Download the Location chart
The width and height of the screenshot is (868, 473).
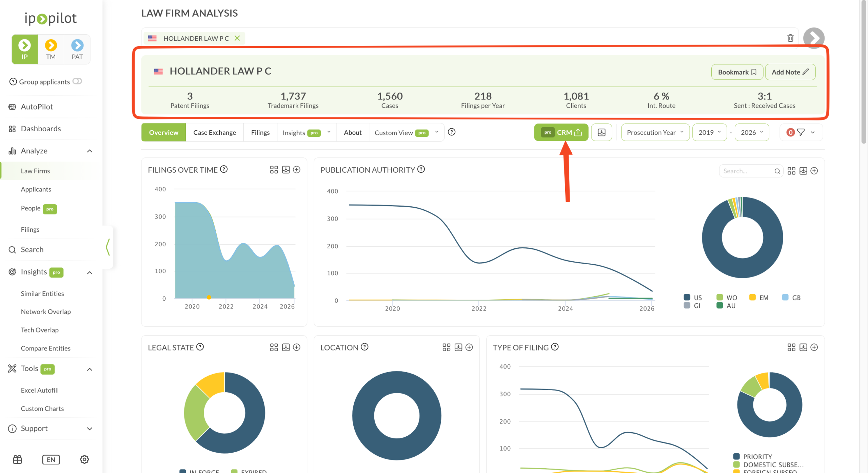458,347
